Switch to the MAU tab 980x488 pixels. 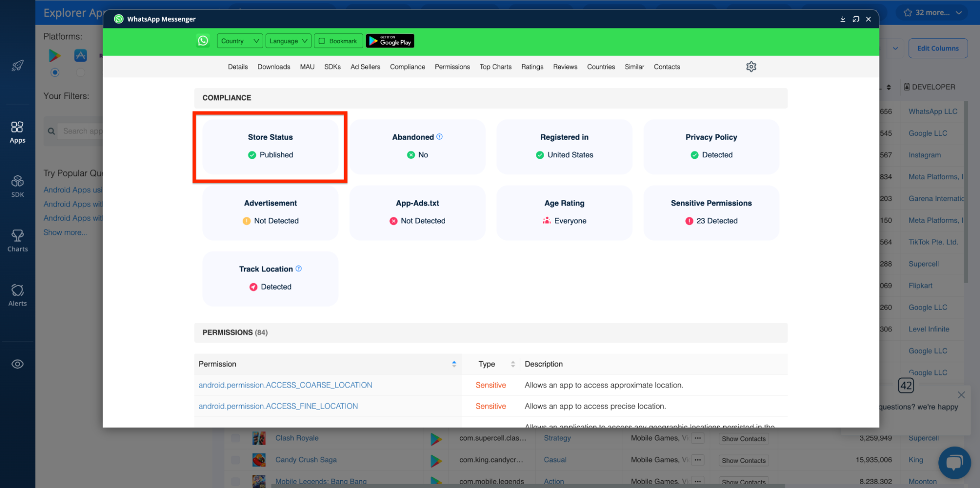coord(307,67)
